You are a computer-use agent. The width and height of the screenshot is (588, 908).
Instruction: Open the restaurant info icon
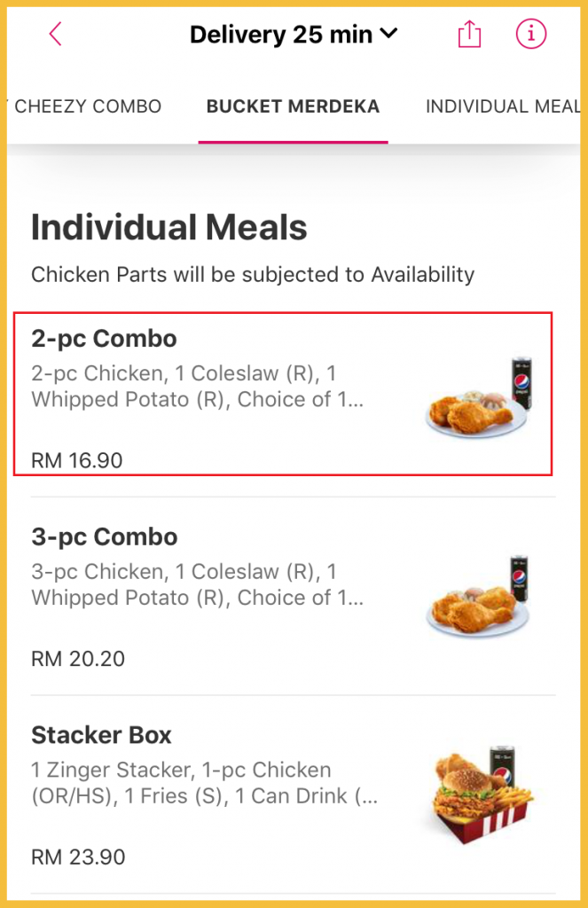pyautogui.click(x=531, y=35)
